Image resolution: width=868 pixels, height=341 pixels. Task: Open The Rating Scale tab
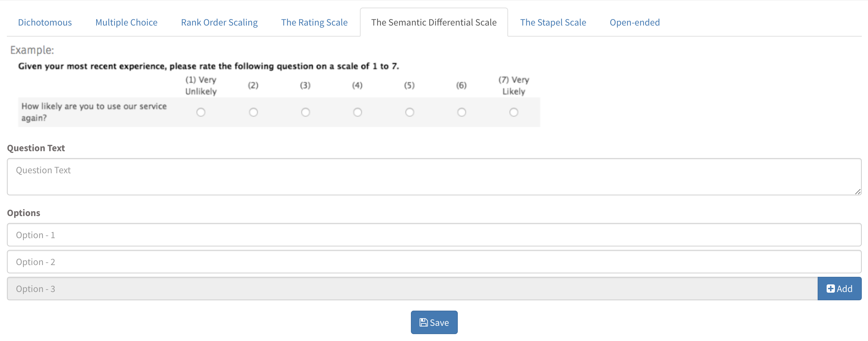click(x=314, y=22)
